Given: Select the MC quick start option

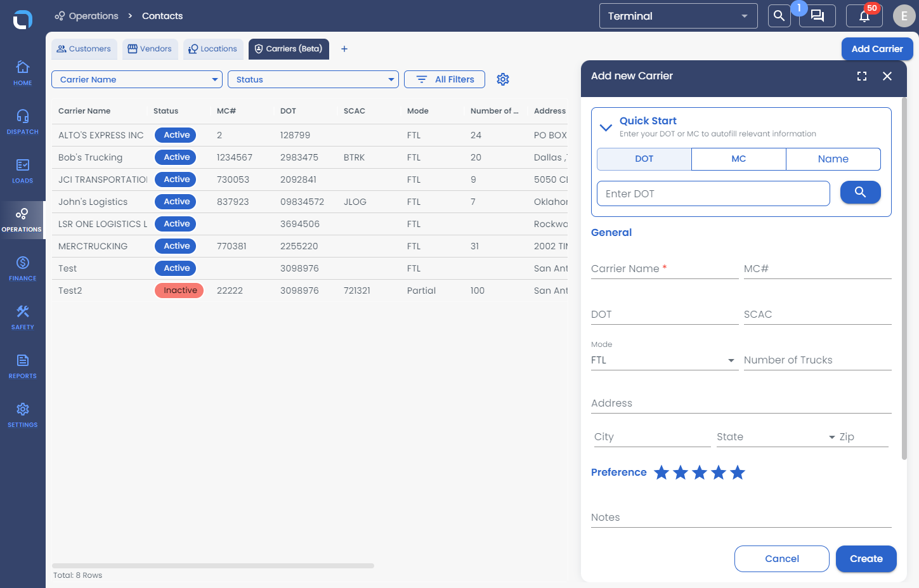Looking at the screenshot, I should pyautogui.click(x=738, y=159).
